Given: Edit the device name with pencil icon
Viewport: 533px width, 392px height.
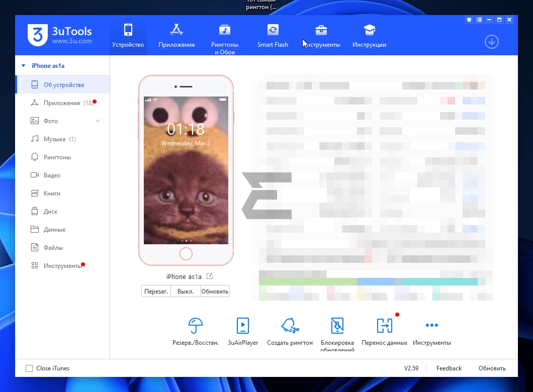Looking at the screenshot, I should click(x=210, y=276).
